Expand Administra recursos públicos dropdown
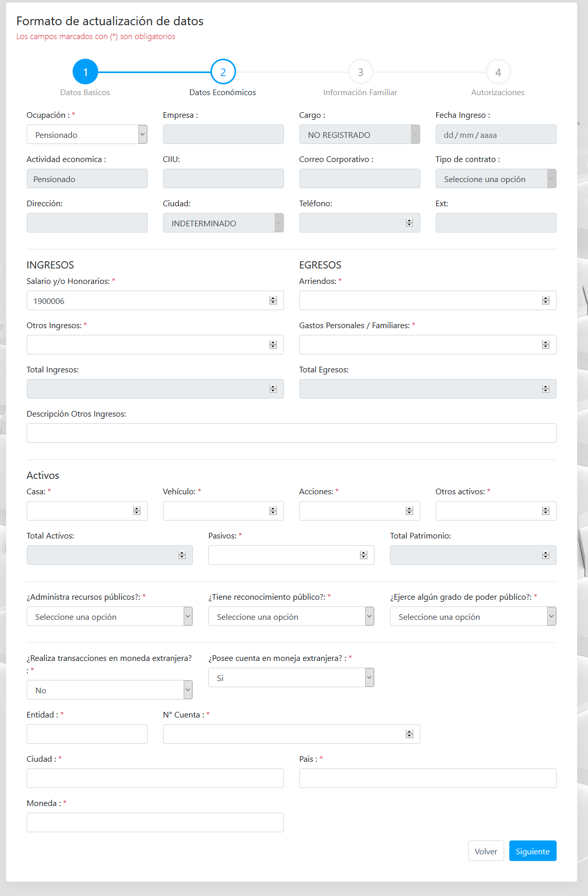This screenshot has height=896, width=588. pyautogui.click(x=109, y=617)
